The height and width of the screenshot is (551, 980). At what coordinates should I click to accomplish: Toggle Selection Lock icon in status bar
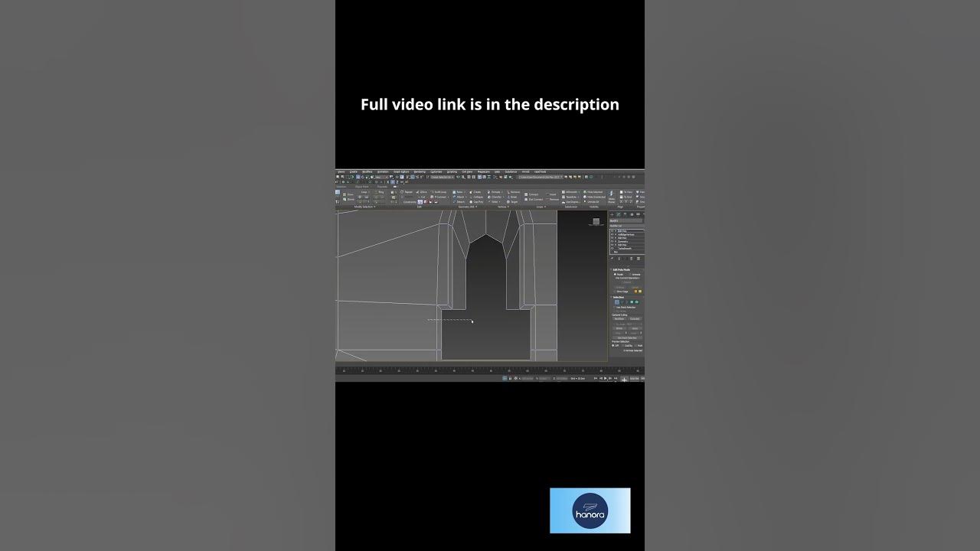pos(510,378)
